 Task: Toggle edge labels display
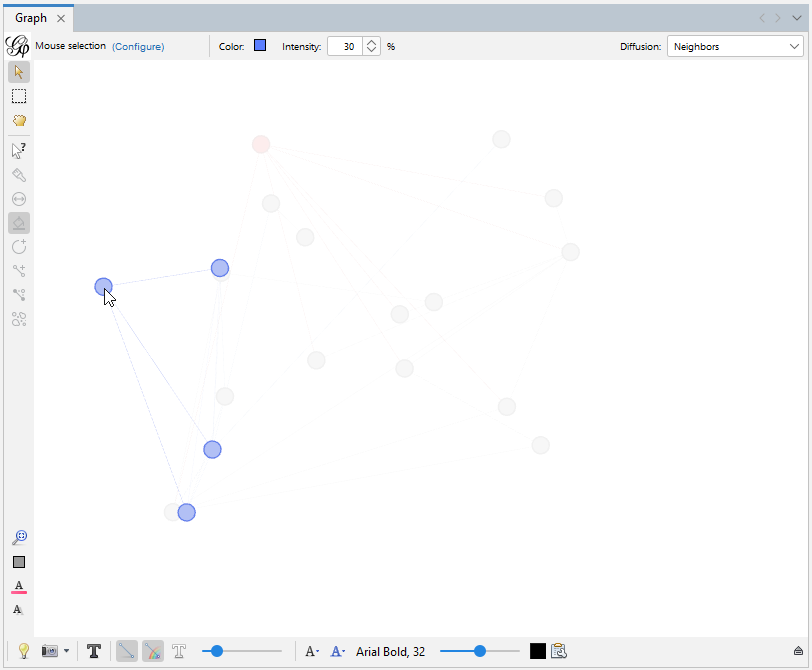tap(179, 651)
